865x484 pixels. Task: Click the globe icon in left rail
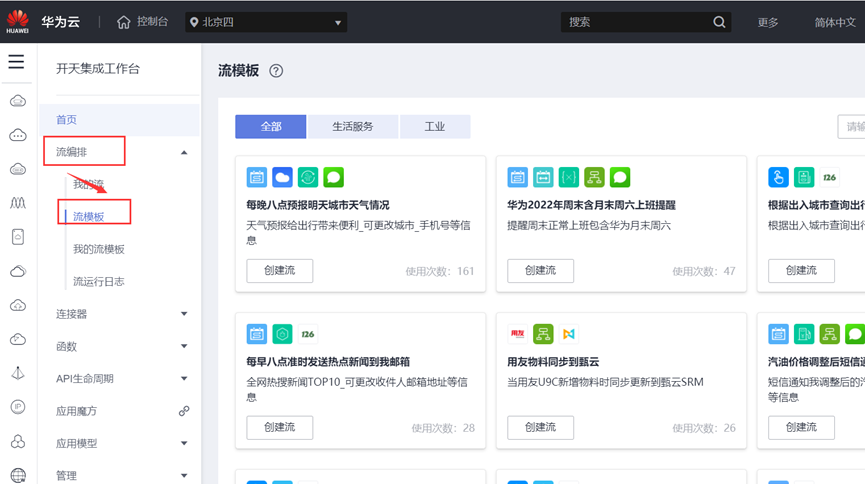[x=18, y=475]
